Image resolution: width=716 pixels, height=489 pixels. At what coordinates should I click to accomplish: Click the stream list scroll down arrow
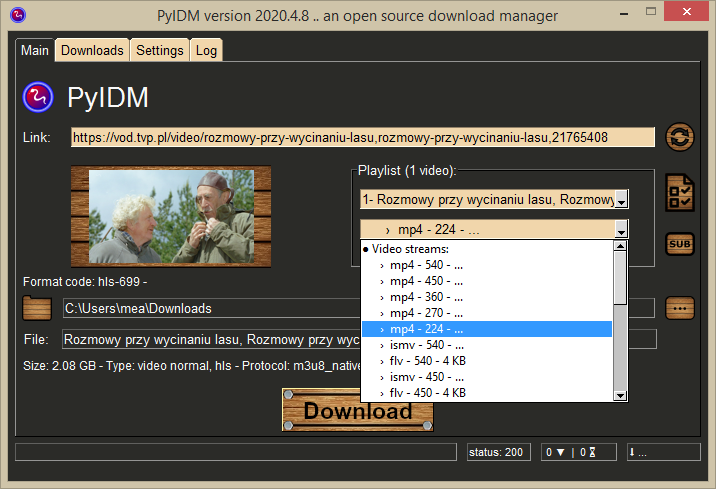(620, 395)
